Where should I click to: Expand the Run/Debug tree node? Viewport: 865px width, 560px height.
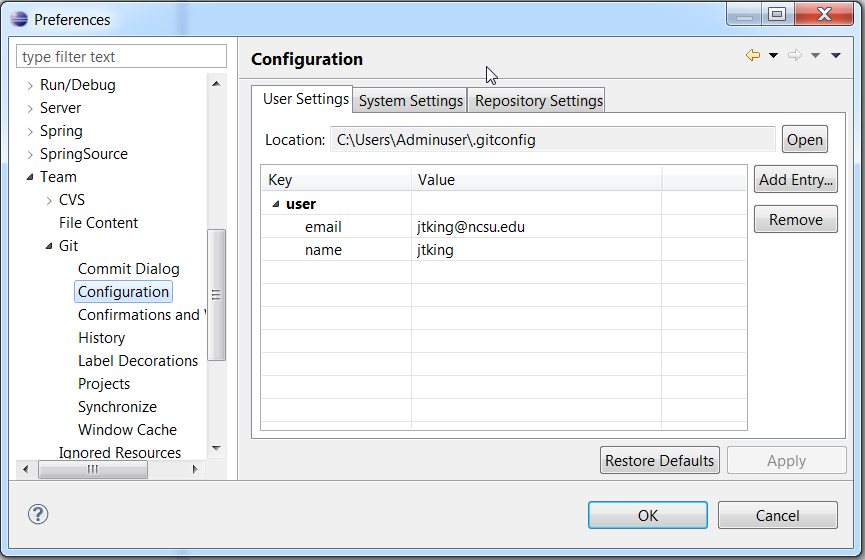(x=30, y=86)
